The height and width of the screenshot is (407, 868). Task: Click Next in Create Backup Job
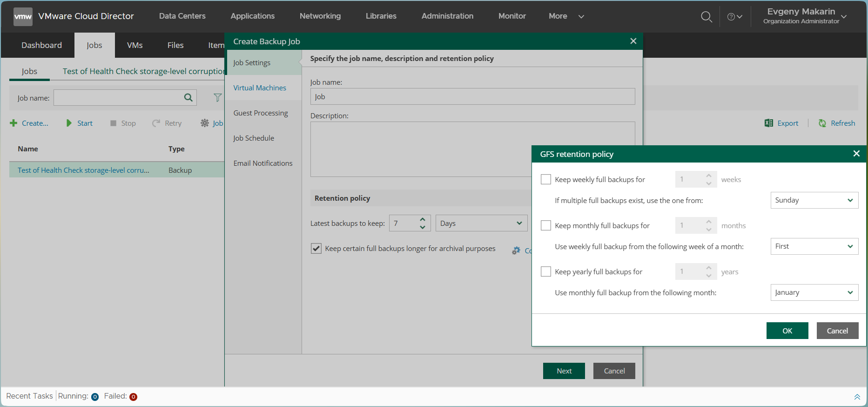564,371
